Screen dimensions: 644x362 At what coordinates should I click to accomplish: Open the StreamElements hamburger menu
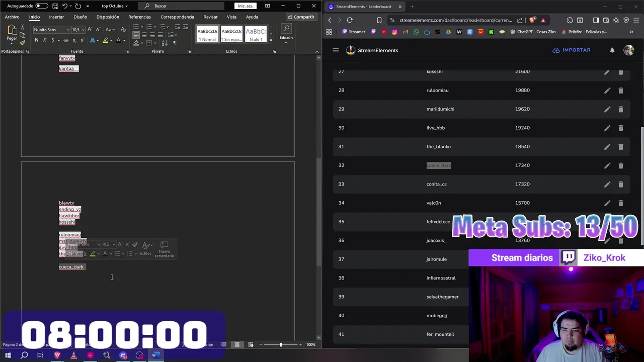[x=336, y=50]
